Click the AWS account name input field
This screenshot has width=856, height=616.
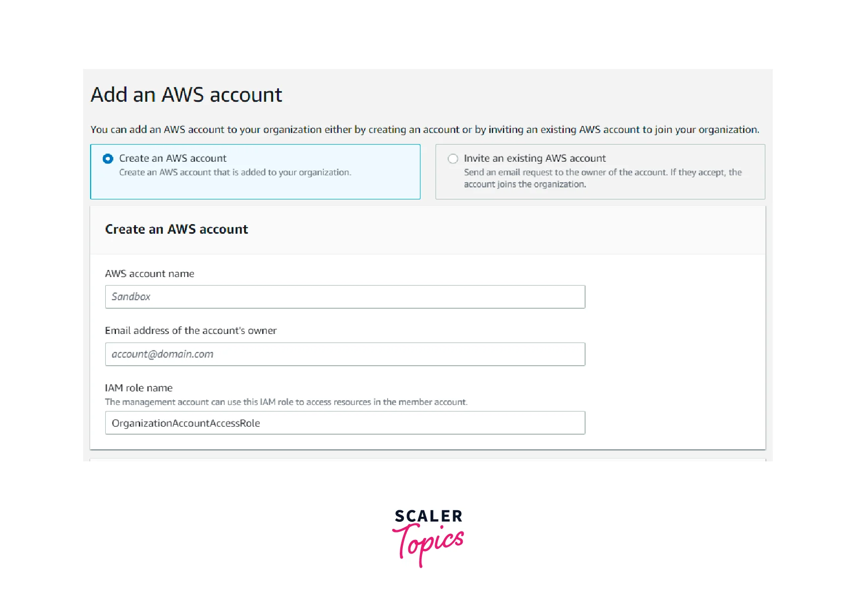pos(345,297)
